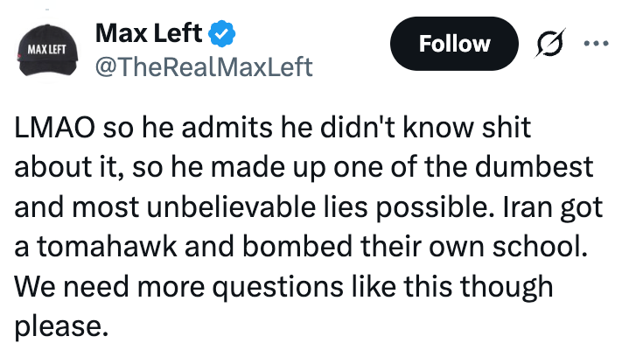Click the final word please.
Screen dimensions: 622x364
(x=60, y=327)
